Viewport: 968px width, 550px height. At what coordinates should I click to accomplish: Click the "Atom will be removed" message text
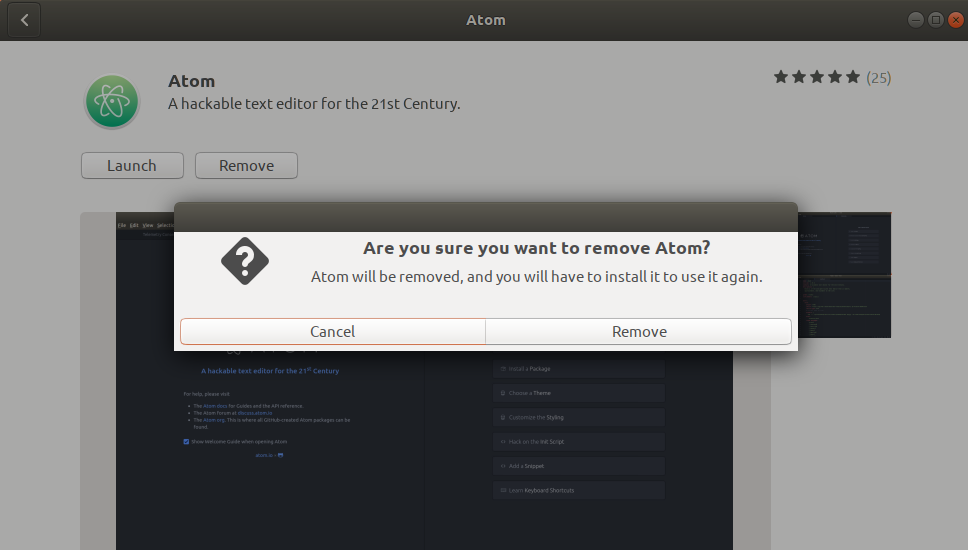pyautogui.click(x=536, y=276)
